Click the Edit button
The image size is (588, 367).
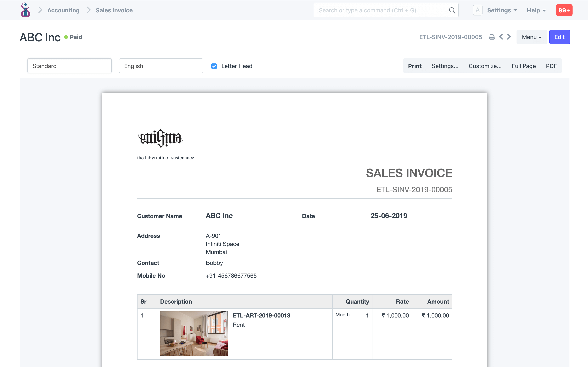pyautogui.click(x=559, y=37)
